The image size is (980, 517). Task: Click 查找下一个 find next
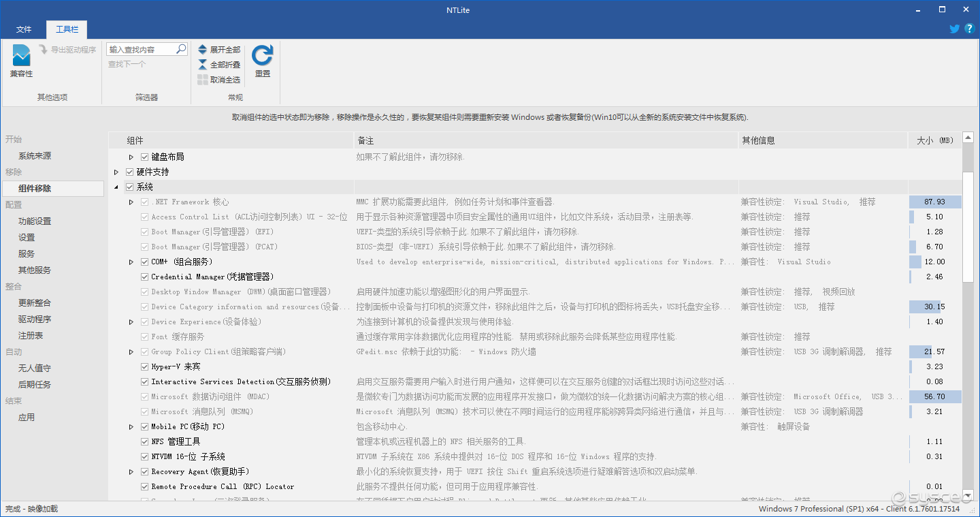[x=127, y=64]
